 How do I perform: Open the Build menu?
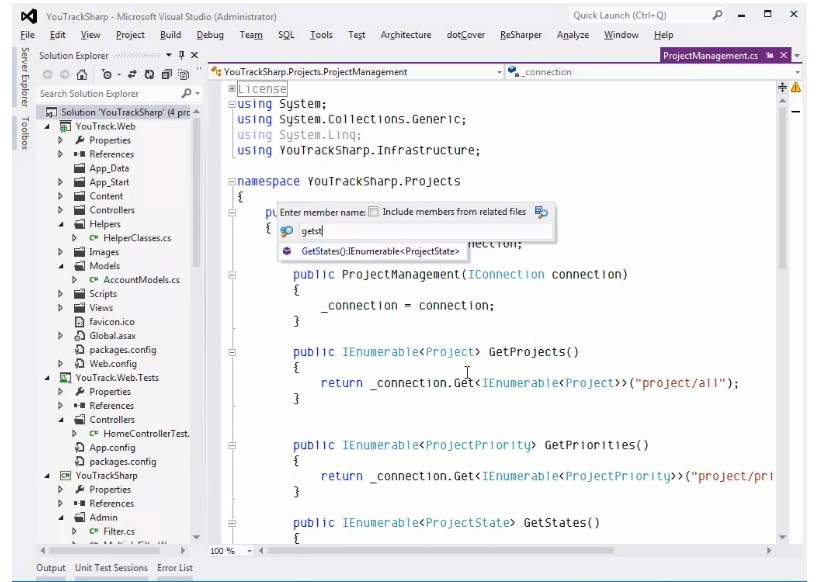coord(171,35)
